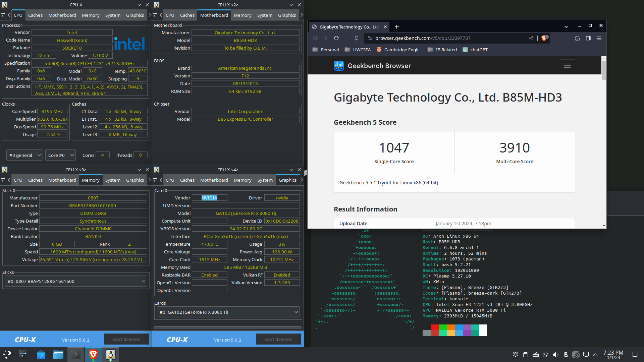Open the chatGPT bookmark
644x362 pixels.
[x=475, y=50]
